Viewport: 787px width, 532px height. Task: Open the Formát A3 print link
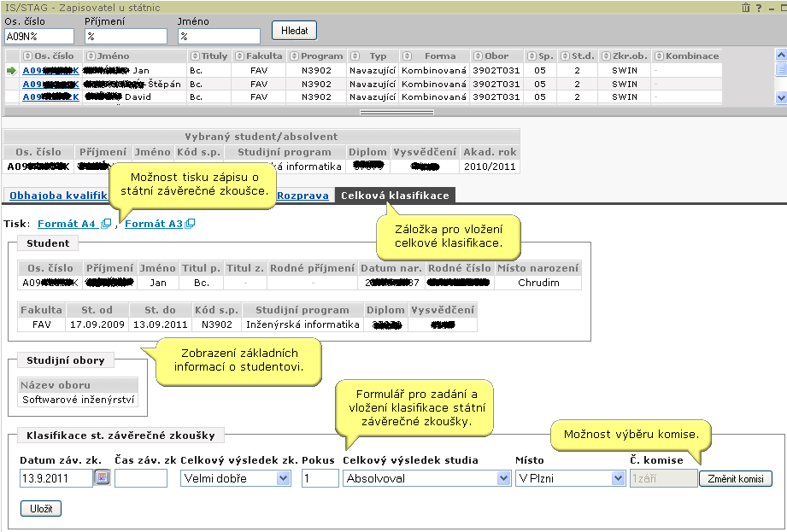[154, 224]
